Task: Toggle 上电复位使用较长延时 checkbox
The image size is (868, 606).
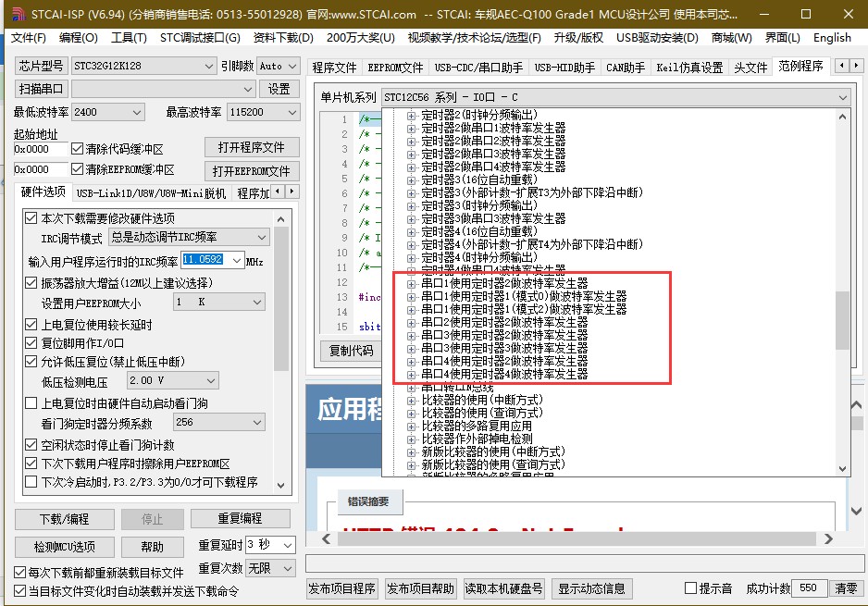Action: [31, 325]
